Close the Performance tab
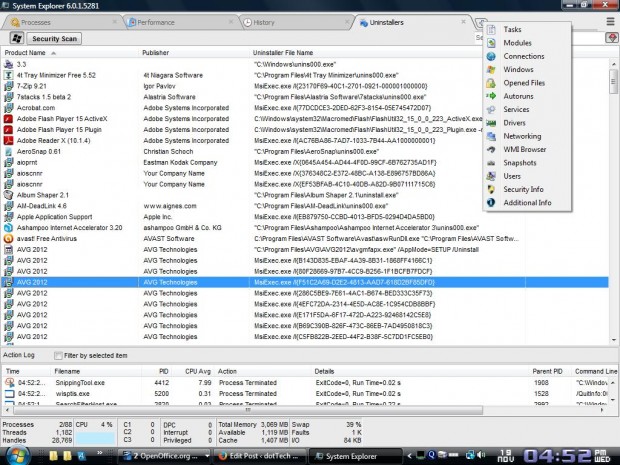Image resolution: width=620 pixels, height=465 pixels. [x=231, y=22]
